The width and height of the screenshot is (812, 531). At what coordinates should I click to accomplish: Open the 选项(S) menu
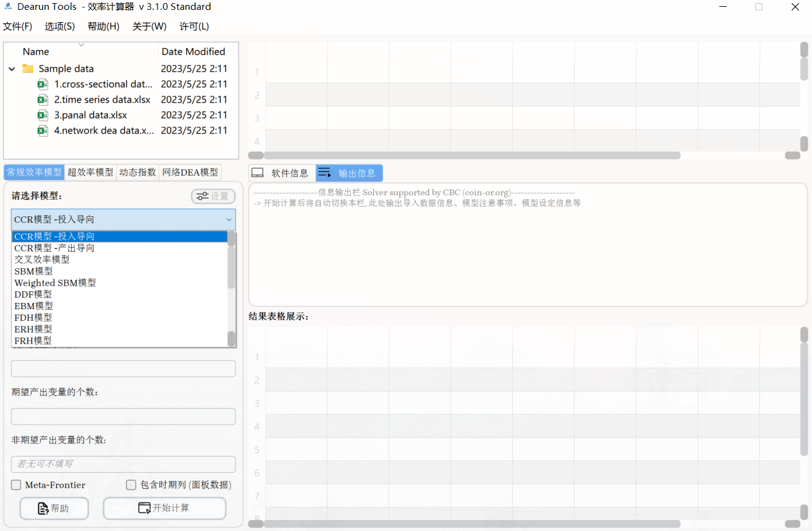(59, 27)
